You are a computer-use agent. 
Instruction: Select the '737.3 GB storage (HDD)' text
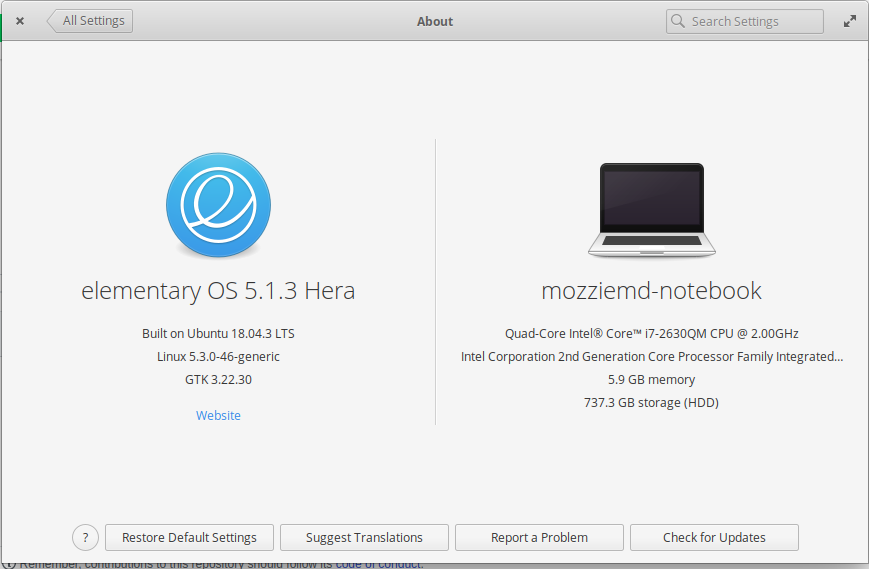point(652,403)
